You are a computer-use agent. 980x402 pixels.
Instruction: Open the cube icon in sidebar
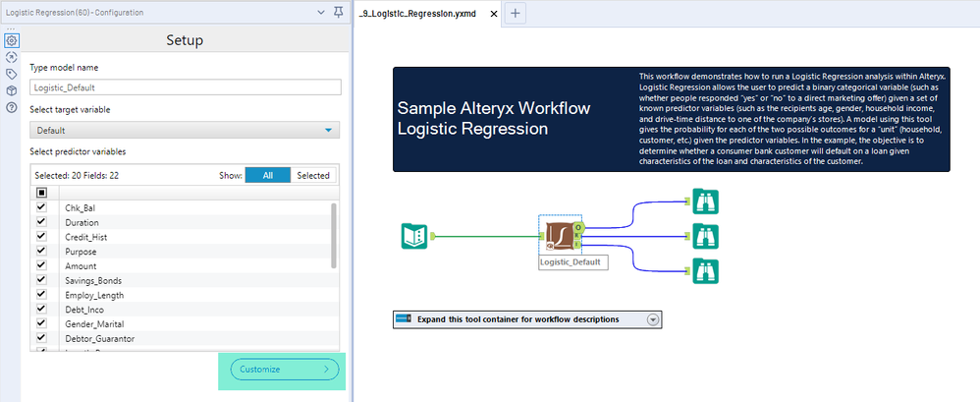pos(11,90)
